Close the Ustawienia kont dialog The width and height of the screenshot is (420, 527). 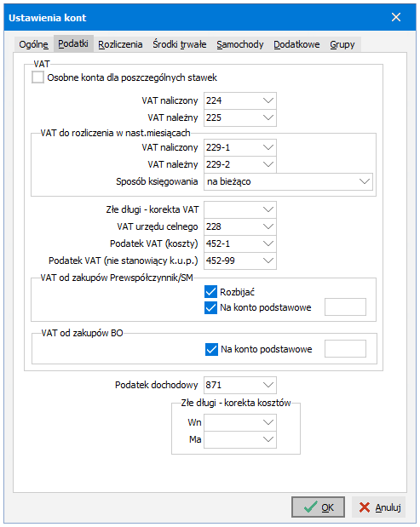coord(396,17)
